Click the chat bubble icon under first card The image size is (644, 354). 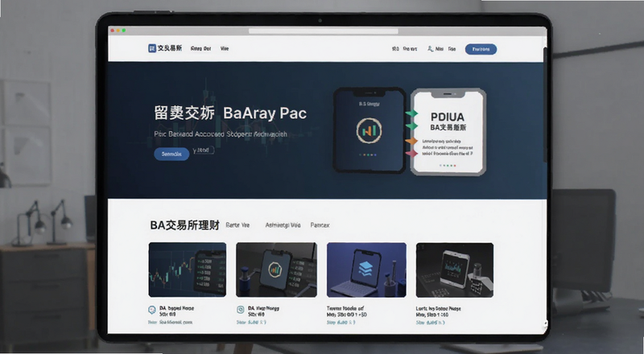point(152,310)
